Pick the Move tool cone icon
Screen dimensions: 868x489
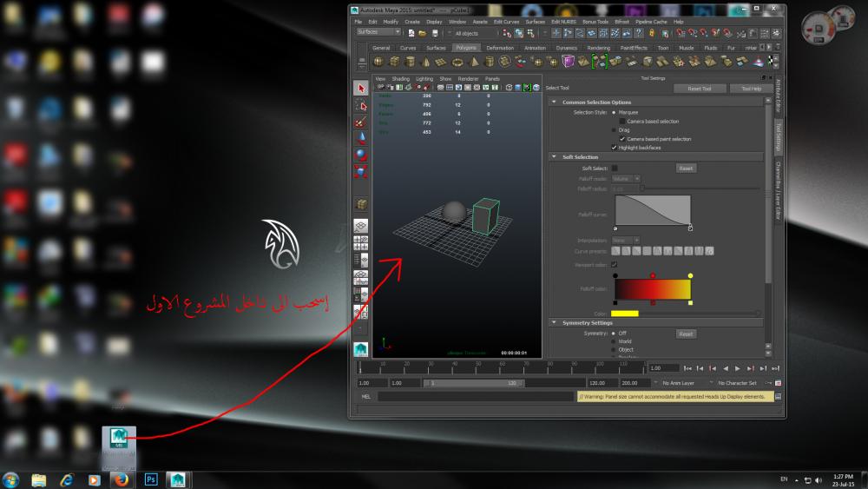click(x=361, y=138)
